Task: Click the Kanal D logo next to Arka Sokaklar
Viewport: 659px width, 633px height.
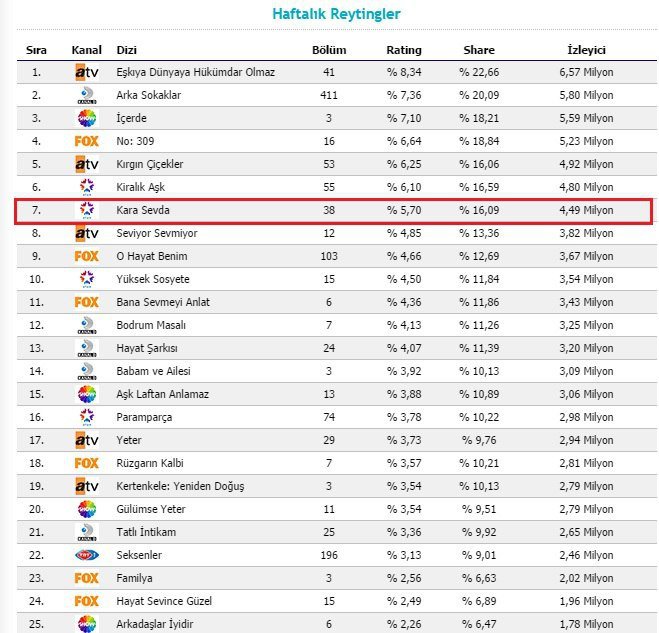Action: (x=87, y=95)
